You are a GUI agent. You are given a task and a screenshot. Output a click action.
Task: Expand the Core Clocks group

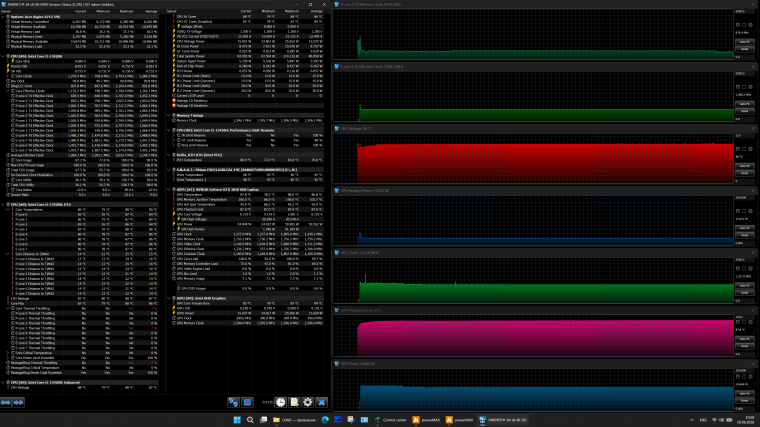(x=7, y=76)
